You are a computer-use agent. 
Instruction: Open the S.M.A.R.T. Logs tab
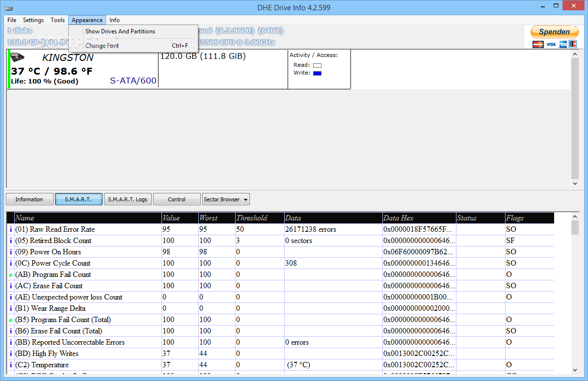(x=128, y=199)
